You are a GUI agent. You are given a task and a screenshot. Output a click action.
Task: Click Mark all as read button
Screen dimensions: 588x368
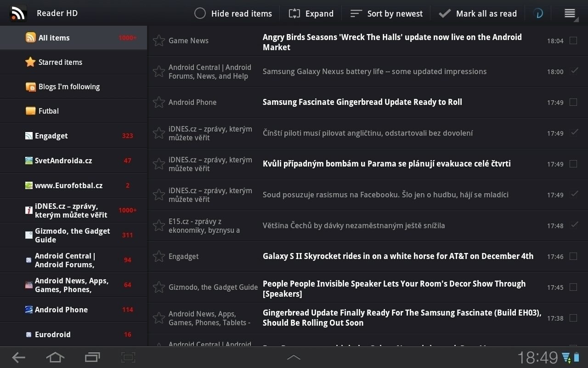tap(478, 13)
